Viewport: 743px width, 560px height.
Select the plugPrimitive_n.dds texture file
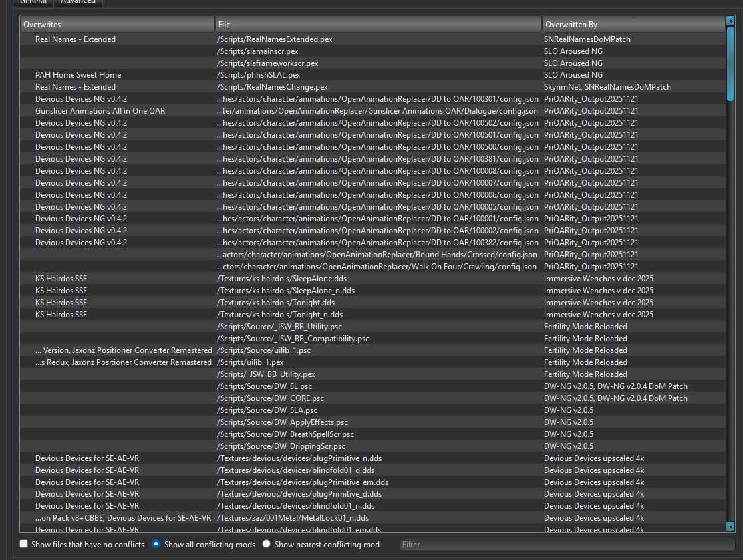click(299, 458)
